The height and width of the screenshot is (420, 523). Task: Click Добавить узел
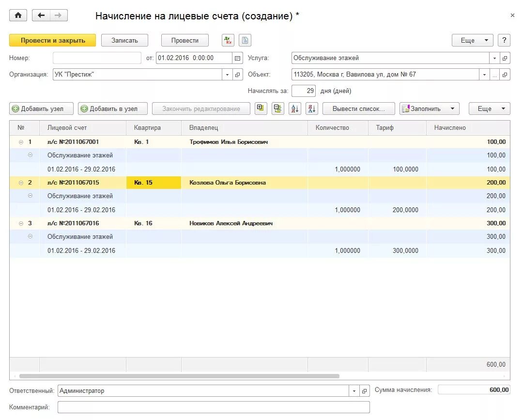[x=41, y=109]
